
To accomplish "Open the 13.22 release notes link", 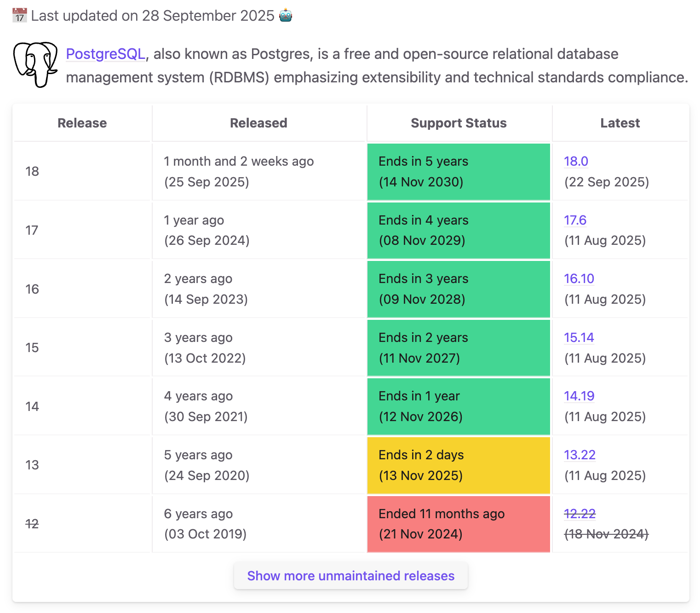I will pos(580,455).
